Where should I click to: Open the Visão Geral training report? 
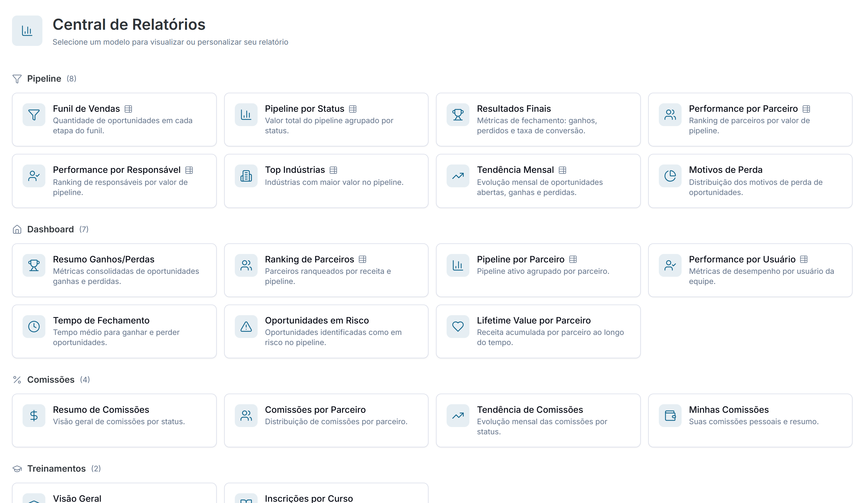pyautogui.click(x=114, y=494)
